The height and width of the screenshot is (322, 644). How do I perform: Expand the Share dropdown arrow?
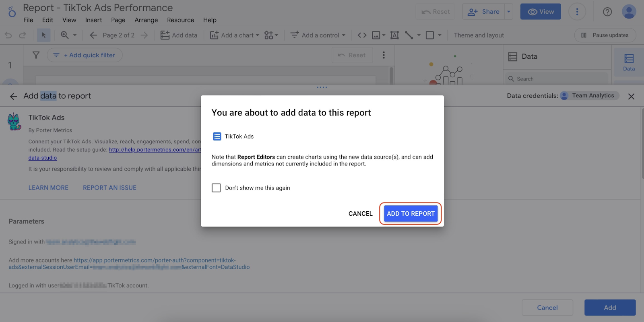[509, 12]
